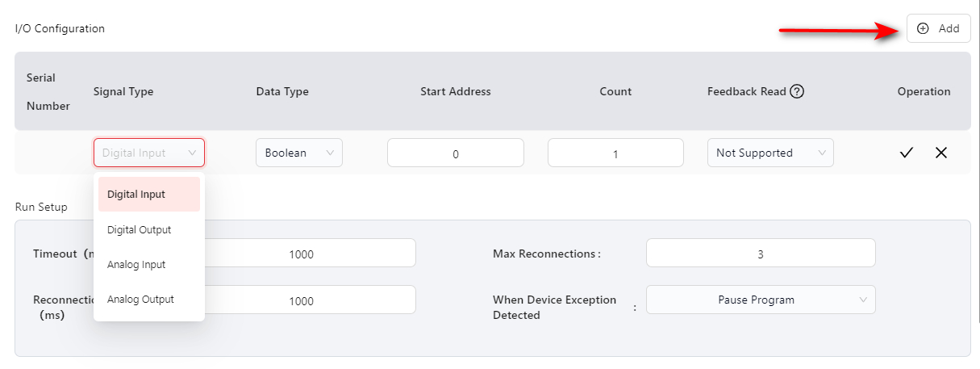Expand the Not Supported feedback dropdown
The image size is (980, 369).
(x=769, y=153)
